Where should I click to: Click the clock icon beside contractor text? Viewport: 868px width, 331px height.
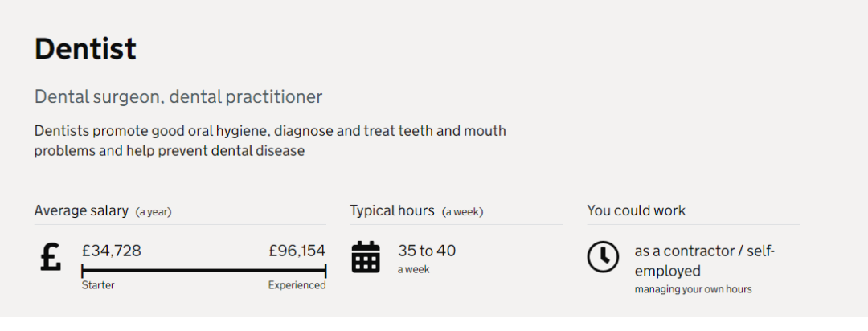(603, 256)
